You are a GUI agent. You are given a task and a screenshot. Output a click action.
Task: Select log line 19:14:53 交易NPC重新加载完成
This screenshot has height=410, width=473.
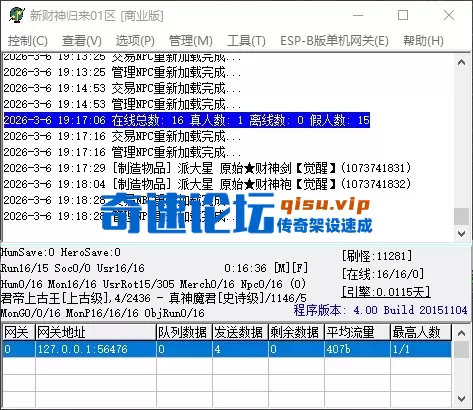pyautogui.click(x=122, y=88)
